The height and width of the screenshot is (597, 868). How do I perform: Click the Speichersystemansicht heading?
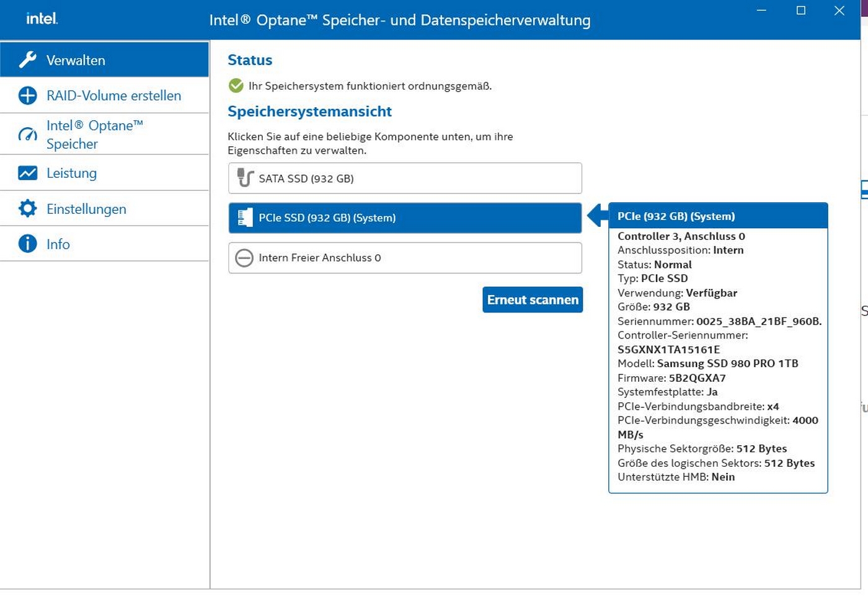pos(309,112)
